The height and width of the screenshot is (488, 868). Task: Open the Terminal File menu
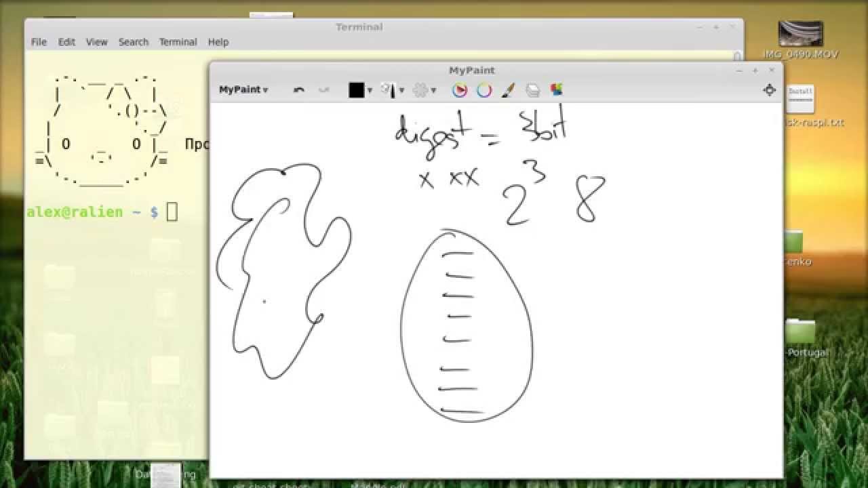39,42
